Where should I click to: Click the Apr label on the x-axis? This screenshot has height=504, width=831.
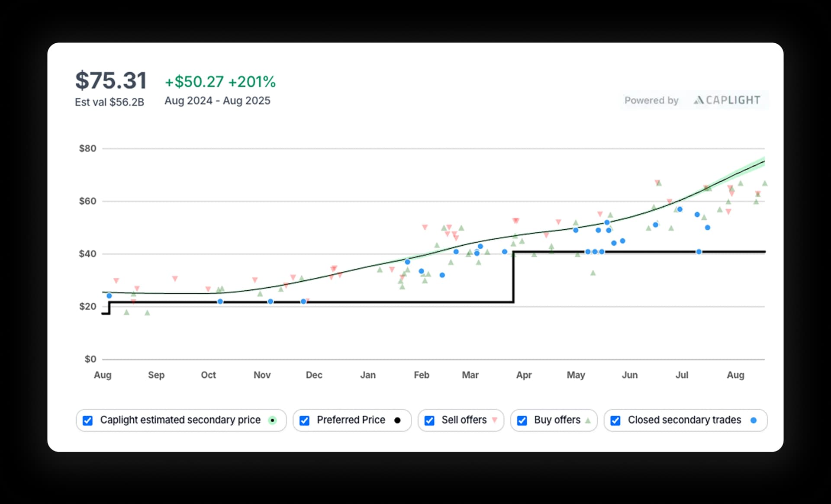pyautogui.click(x=524, y=375)
